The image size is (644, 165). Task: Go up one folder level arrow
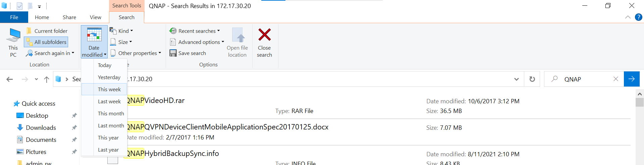point(47,79)
